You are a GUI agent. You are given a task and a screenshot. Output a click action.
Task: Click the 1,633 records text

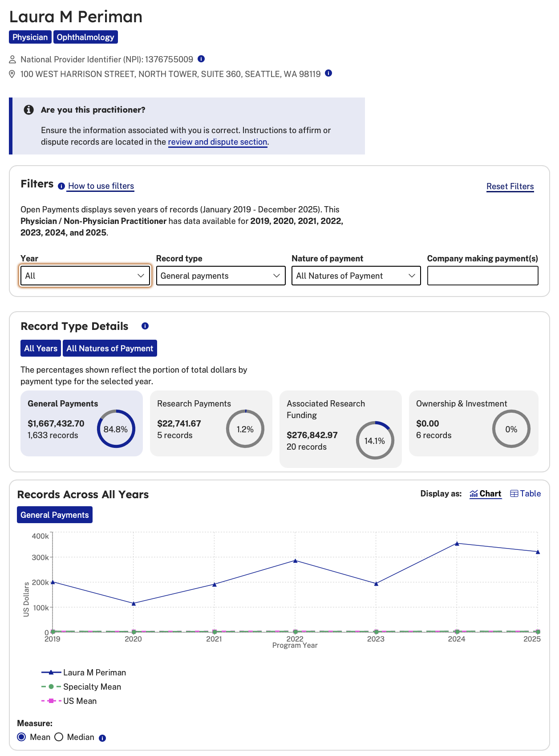[53, 435]
